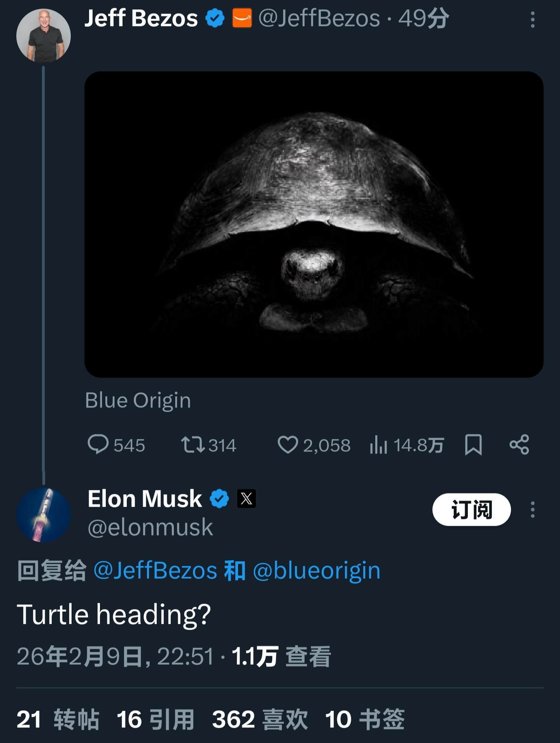Click the X affiliate badge beside Elon Musk

point(247,499)
